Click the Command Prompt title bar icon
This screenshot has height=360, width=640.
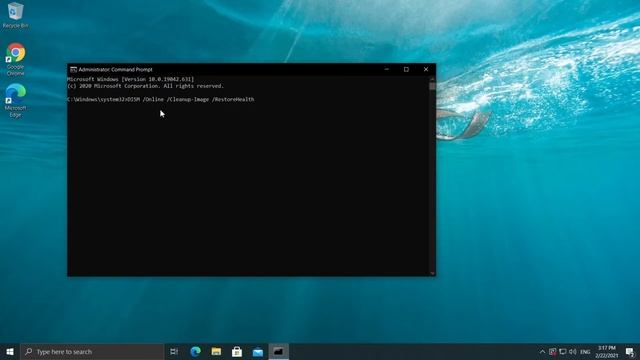click(73, 69)
